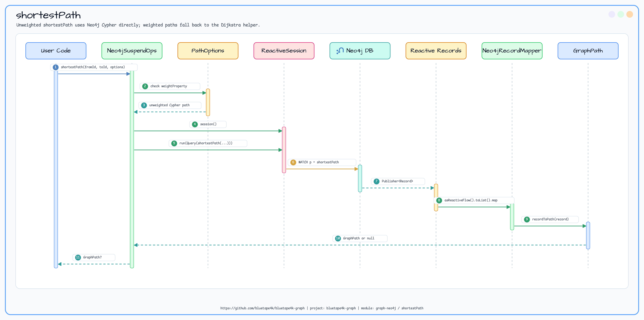This screenshot has height=320, width=644.
Task: Click the 'recordToPath(record)' message label
Action: point(550,219)
